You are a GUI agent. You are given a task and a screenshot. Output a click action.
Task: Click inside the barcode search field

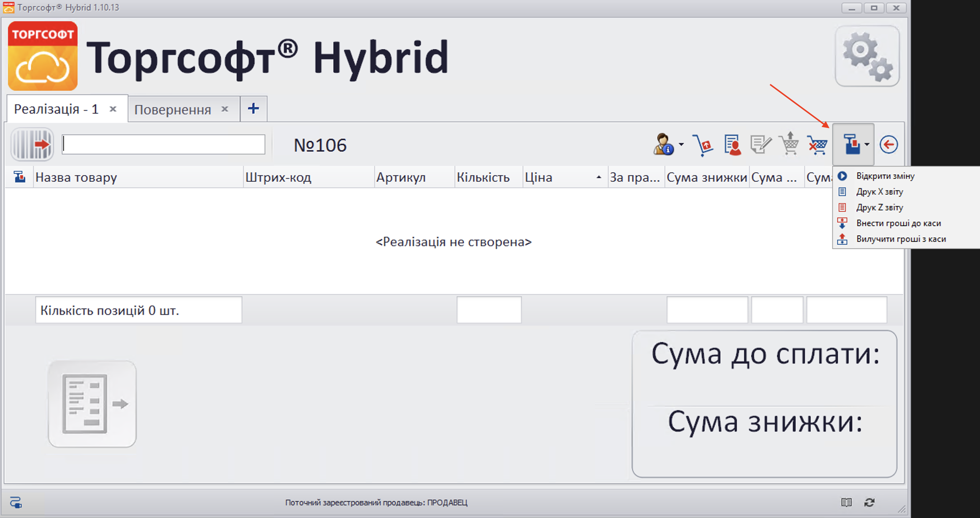pos(163,144)
